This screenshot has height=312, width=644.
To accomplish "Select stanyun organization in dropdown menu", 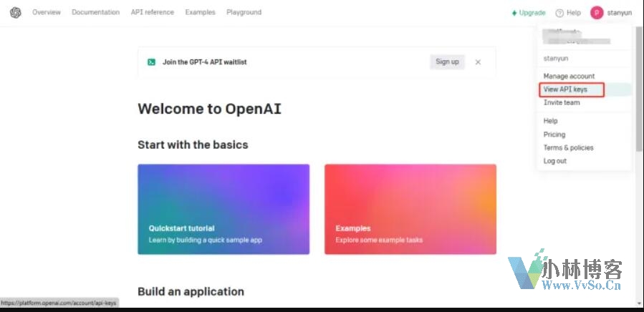I will click(556, 58).
